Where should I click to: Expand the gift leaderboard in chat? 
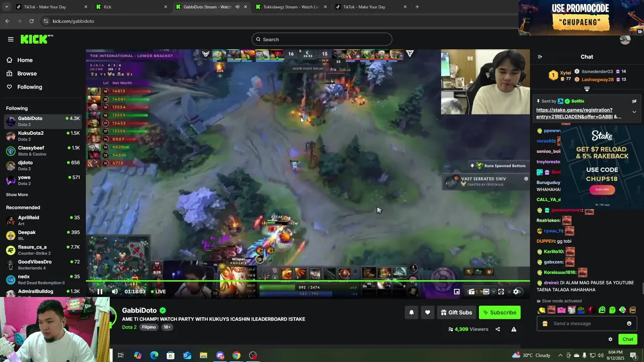(x=587, y=89)
